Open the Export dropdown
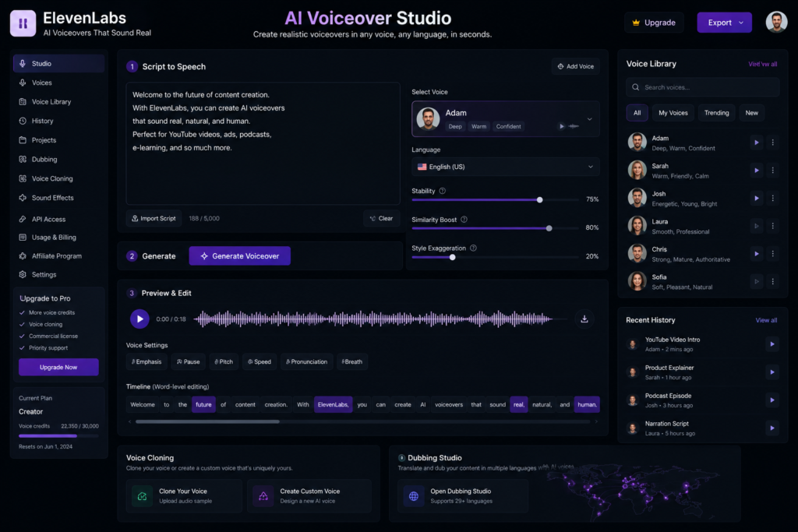798x532 pixels. (724, 23)
